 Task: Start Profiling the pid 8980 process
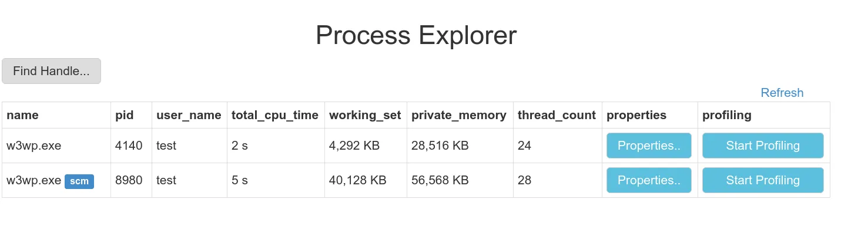tap(762, 180)
